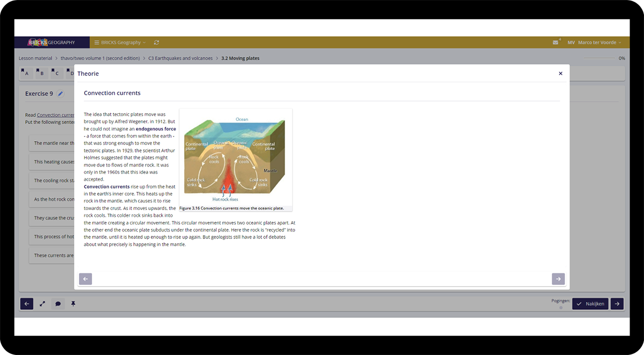
Task: Click the pin icon in bottom toolbar
Action: coord(74,304)
